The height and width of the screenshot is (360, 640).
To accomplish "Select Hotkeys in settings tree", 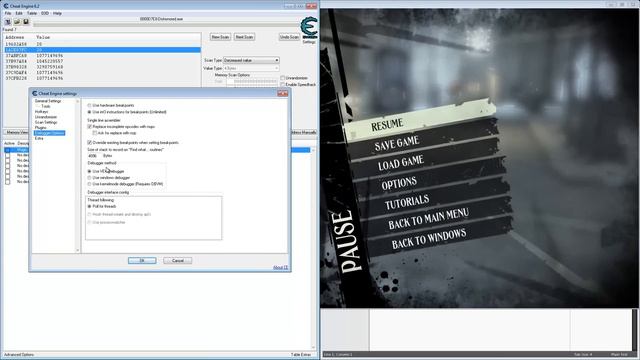I will [x=42, y=111].
